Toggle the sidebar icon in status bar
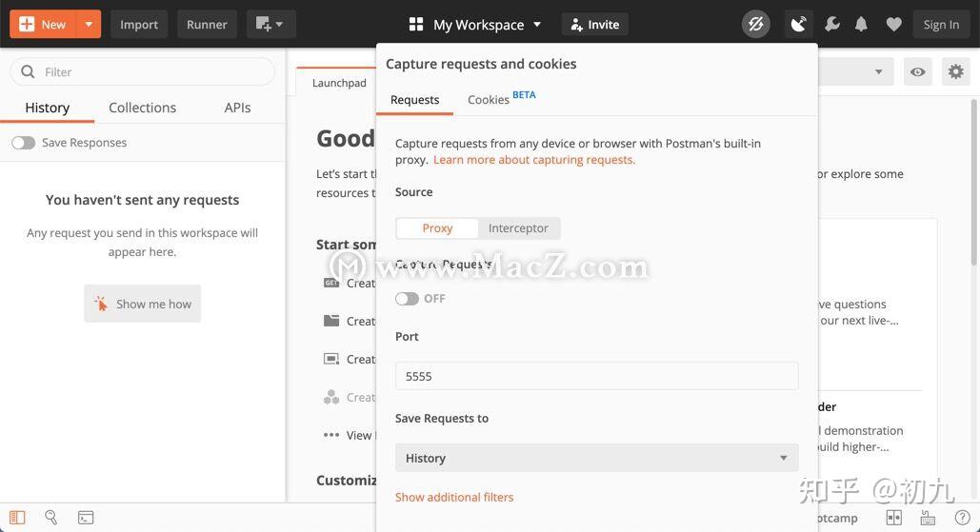980x532 pixels. (x=17, y=517)
